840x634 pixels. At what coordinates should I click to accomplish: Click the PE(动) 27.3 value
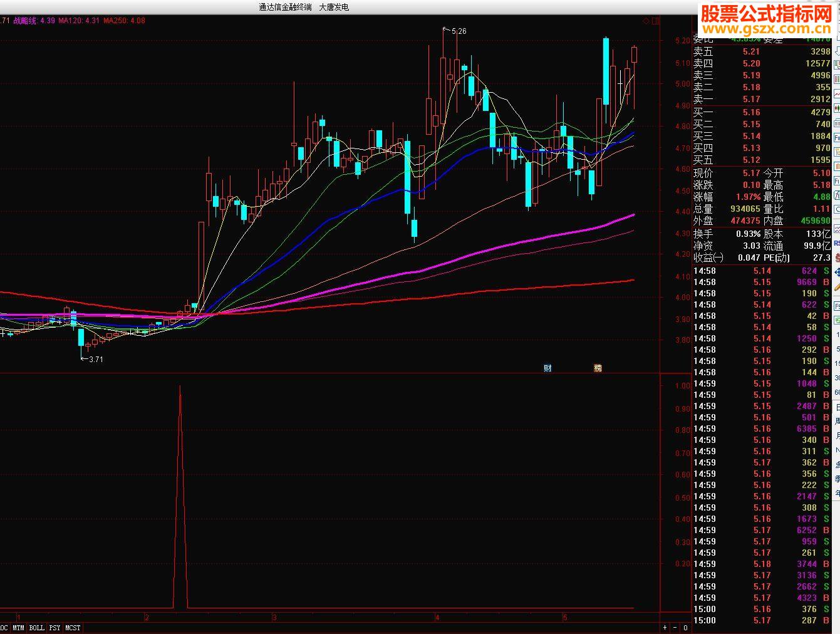point(822,257)
